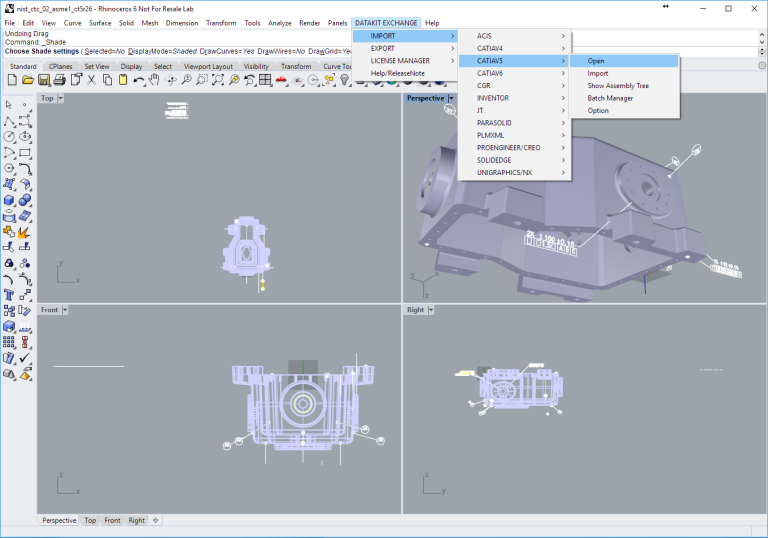Expand the EXPORT submenu

coord(405,49)
